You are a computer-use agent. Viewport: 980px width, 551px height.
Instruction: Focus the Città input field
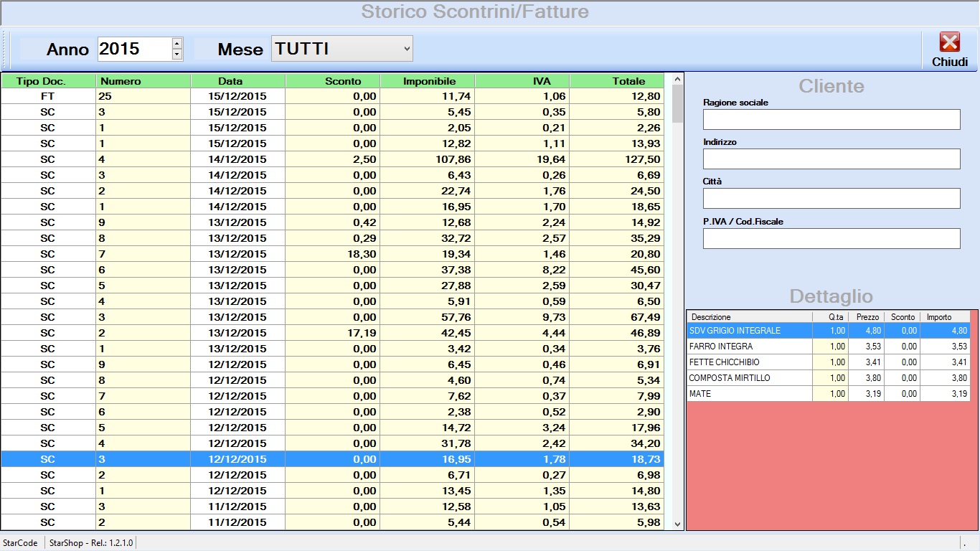831,199
